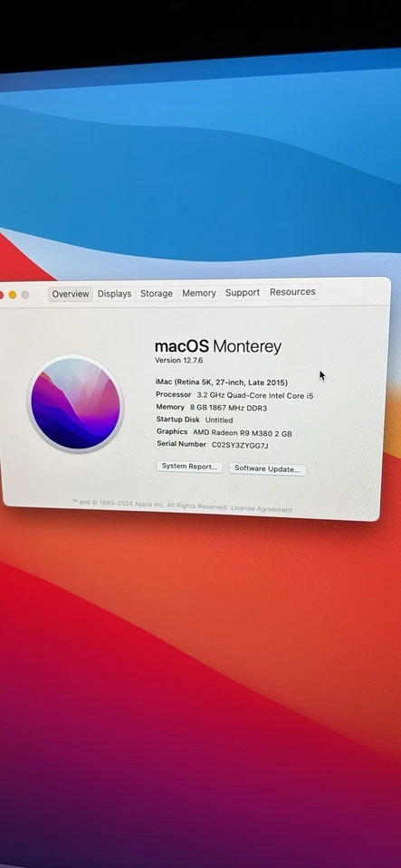Click the Memory label in specs list

[x=170, y=407]
